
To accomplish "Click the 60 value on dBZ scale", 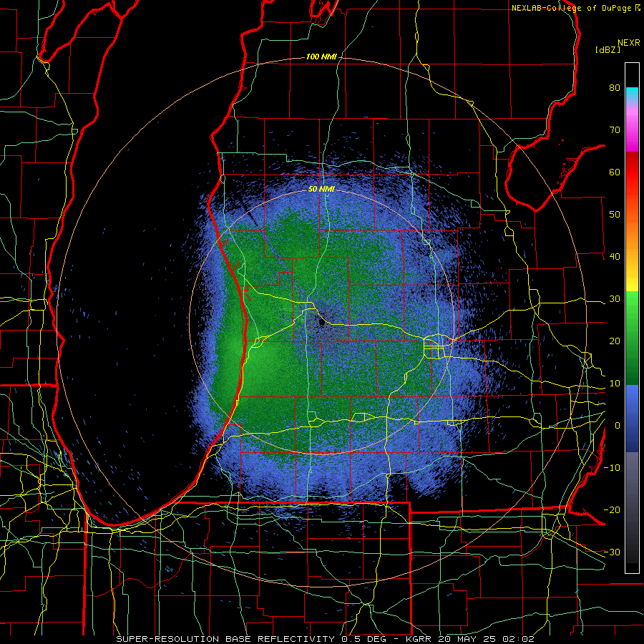I will click(615, 172).
